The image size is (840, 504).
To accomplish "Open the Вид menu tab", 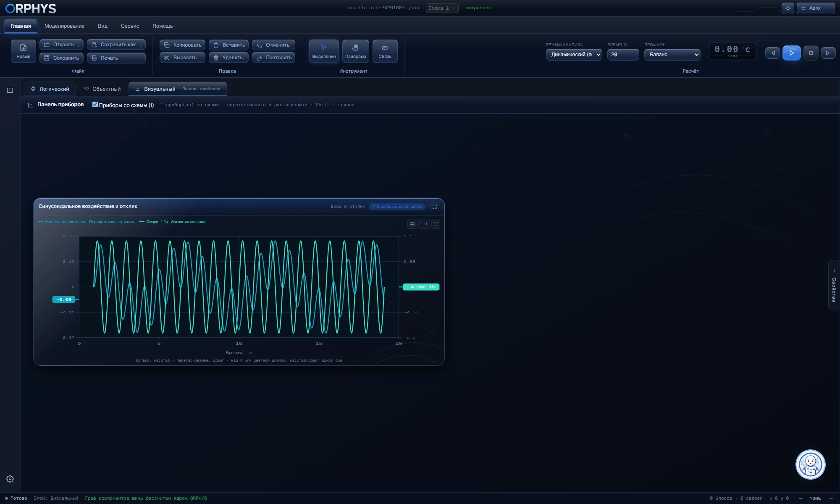I will pyautogui.click(x=102, y=26).
